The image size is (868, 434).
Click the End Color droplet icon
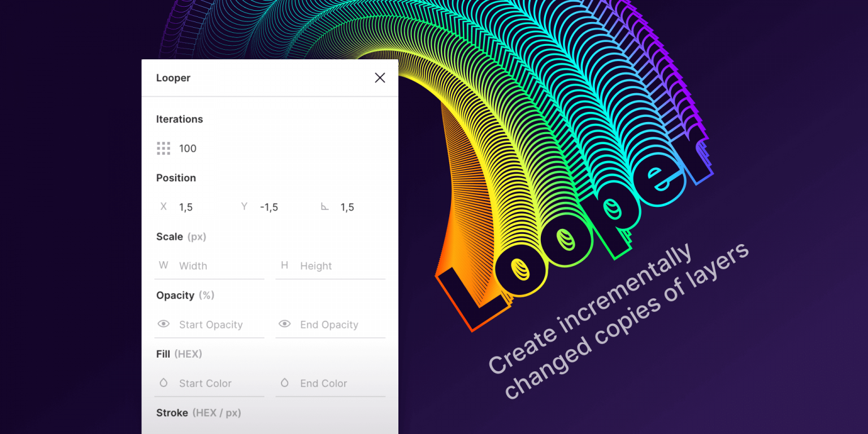pyautogui.click(x=285, y=383)
